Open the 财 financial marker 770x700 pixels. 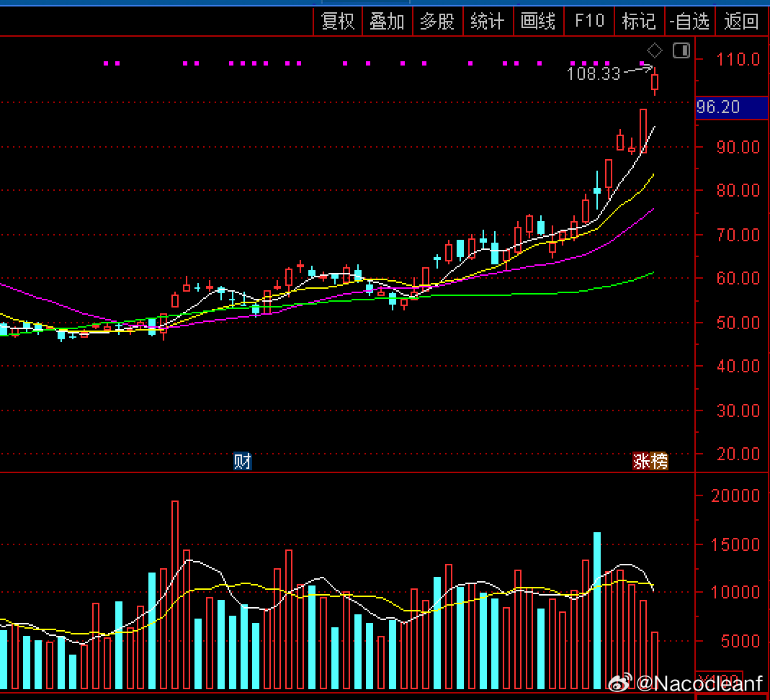tap(243, 461)
